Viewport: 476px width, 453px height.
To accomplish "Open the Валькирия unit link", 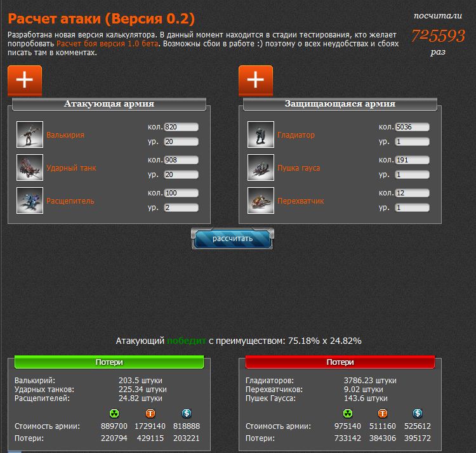I will [65, 135].
